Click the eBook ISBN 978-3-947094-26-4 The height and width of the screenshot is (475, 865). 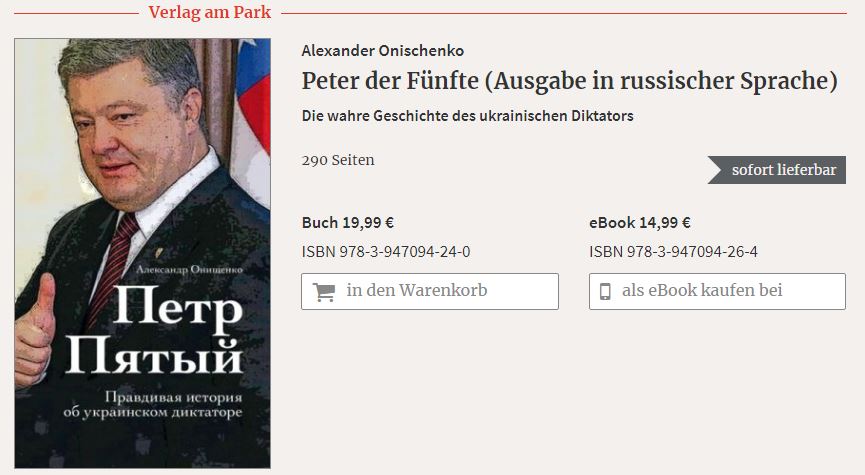pyautogui.click(x=674, y=251)
